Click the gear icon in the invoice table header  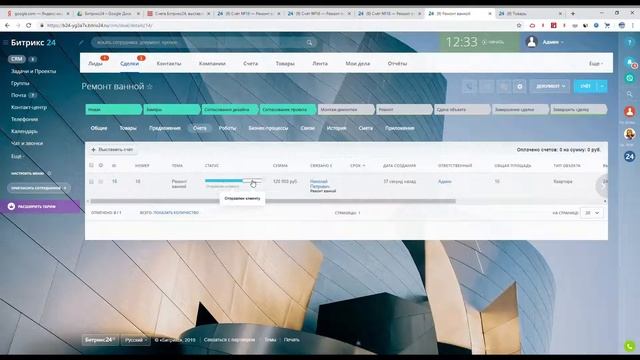[101, 165]
